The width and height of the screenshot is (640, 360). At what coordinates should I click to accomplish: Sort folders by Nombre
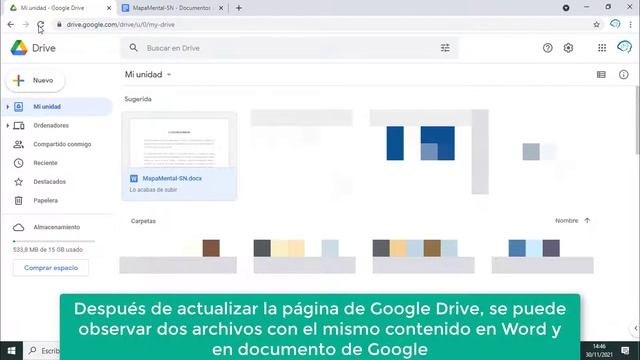tap(567, 220)
